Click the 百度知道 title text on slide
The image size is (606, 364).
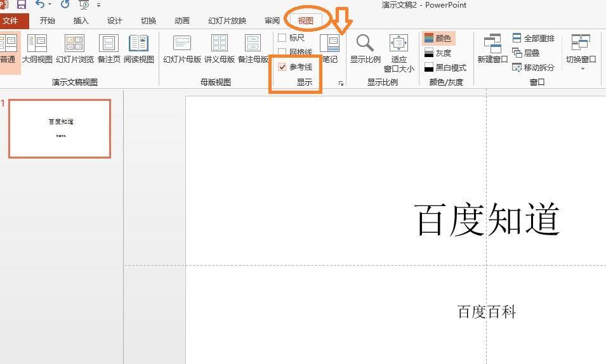pos(487,219)
